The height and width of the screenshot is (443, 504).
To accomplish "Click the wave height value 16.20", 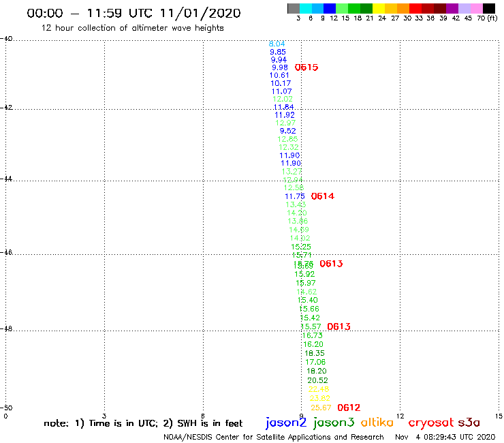I will tap(313, 345).
